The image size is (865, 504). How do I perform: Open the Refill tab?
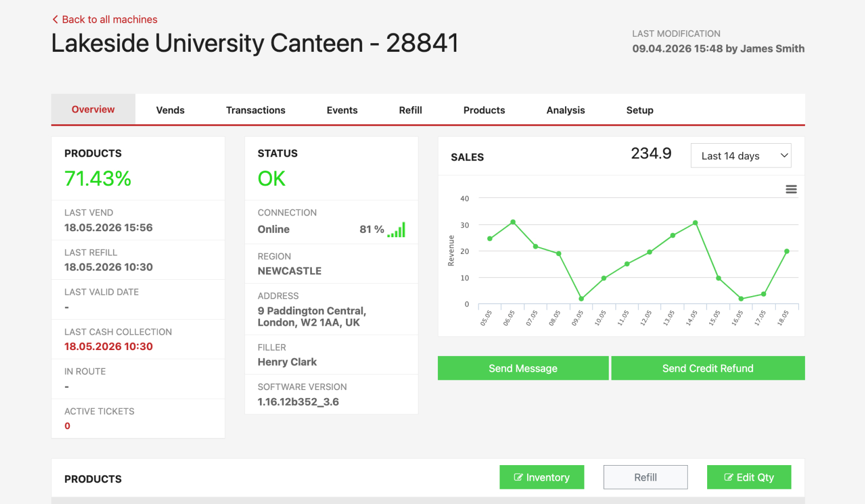click(x=410, y=110)
